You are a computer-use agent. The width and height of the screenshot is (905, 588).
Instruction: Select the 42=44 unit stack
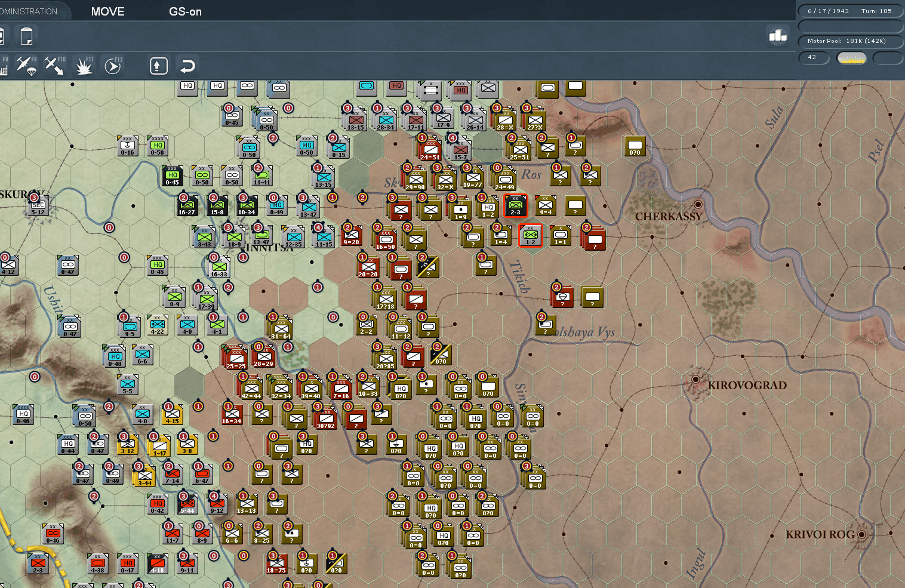click(251, 387)
